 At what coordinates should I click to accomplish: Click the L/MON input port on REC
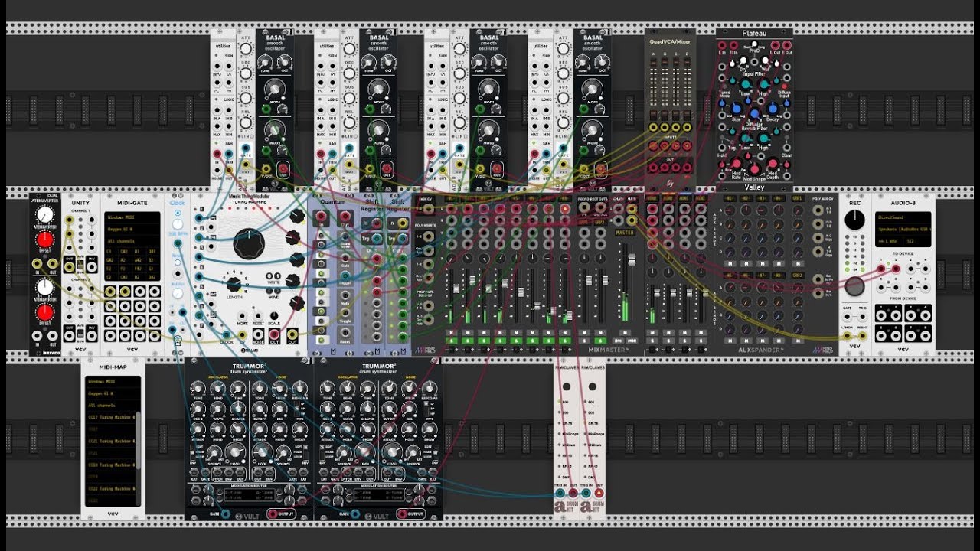tap(848, 336)
